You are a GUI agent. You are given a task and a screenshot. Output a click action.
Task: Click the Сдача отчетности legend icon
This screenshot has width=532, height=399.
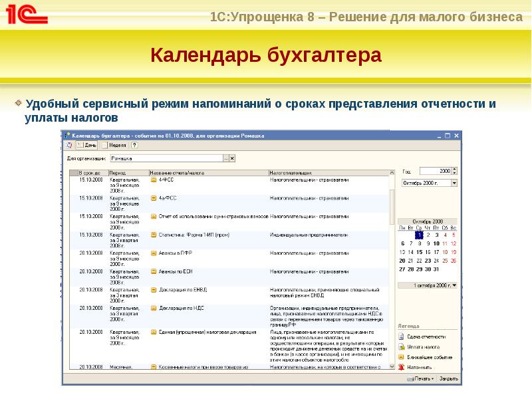(x=402, y=336)
